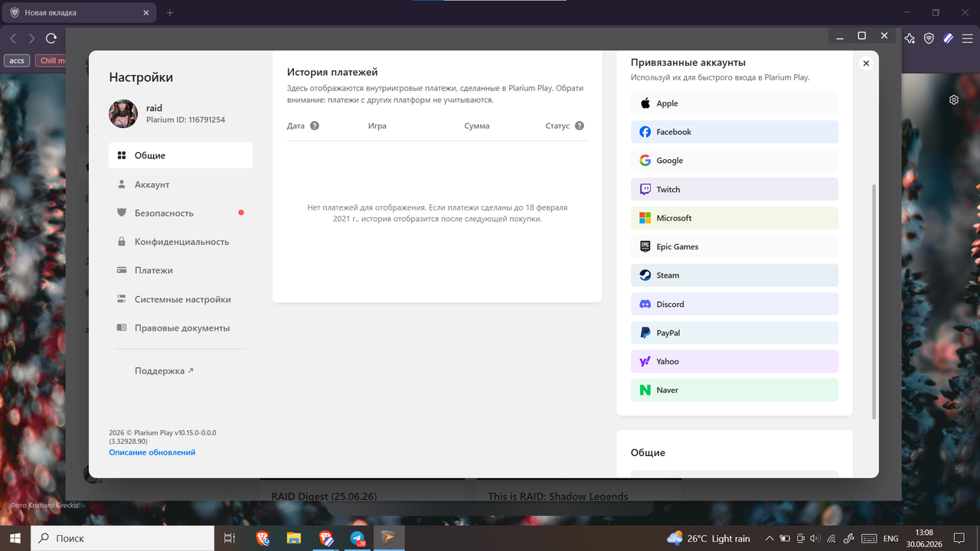Reload the browser page

(x=51, y=38)
